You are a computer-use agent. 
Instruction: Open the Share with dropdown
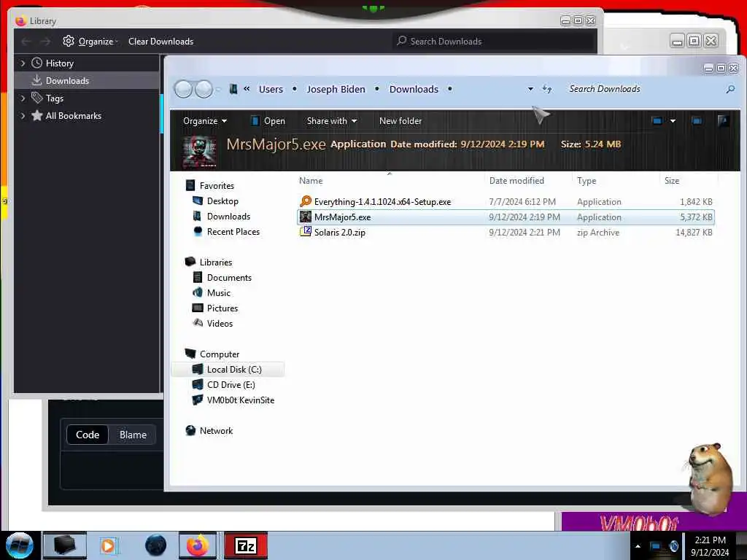tap(332, 121)
